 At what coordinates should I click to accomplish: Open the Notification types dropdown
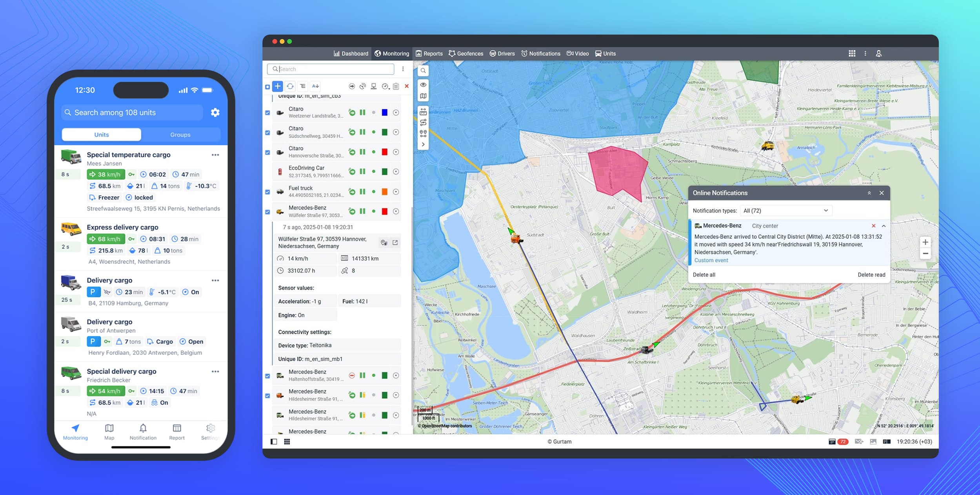click(x=785, y=211)
